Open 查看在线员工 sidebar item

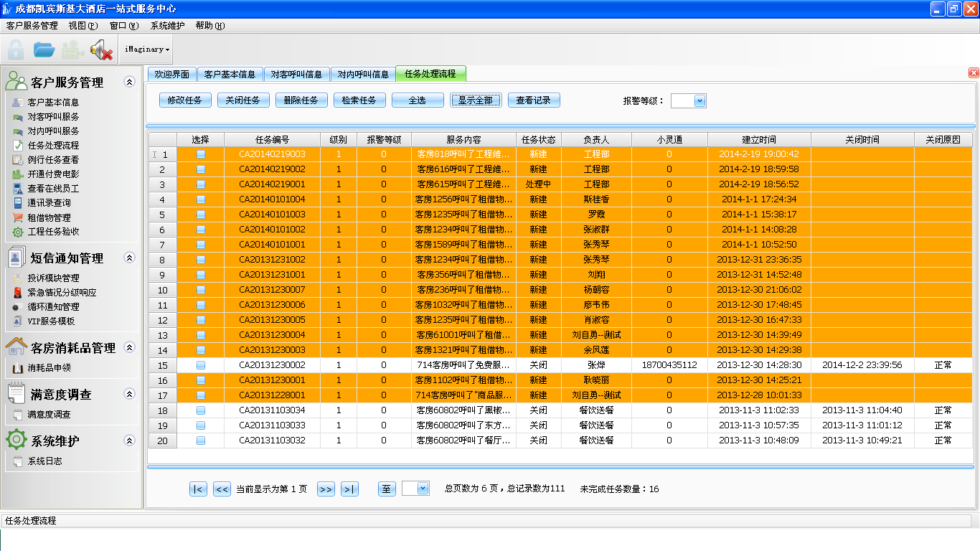click(x=53, y=189)
